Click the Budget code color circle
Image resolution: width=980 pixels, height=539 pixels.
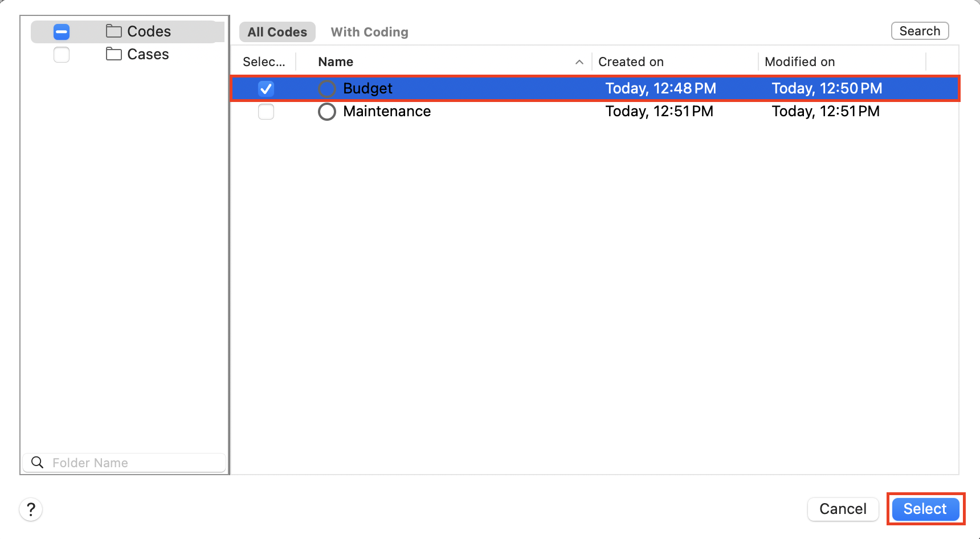(x=326, y=88)
